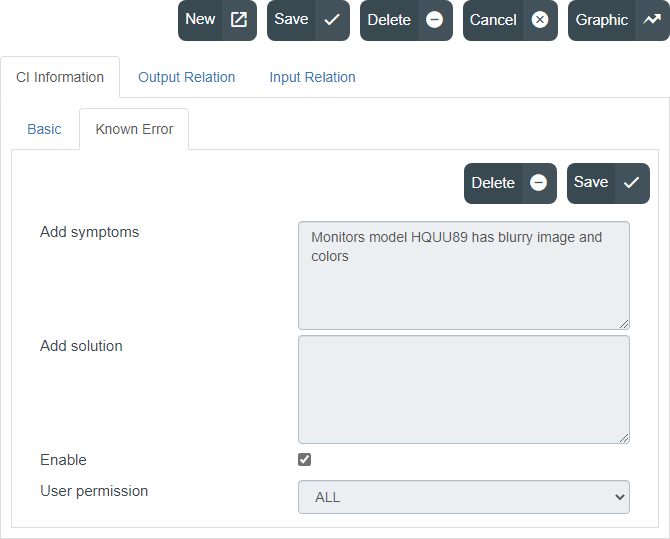The image size is (670, 539).
Task: Grab the Add symptoms textarea resize handle
Action: pyautogui.click(x=624, y=324)
